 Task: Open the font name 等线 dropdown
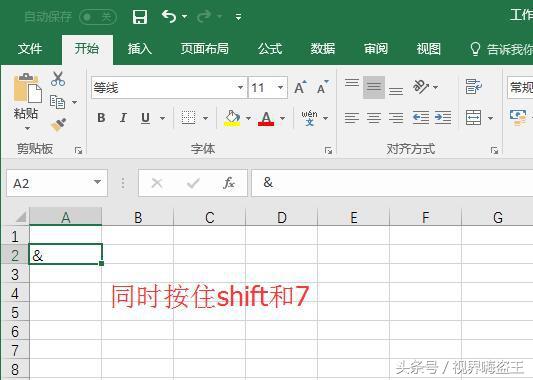coord(240,88)
